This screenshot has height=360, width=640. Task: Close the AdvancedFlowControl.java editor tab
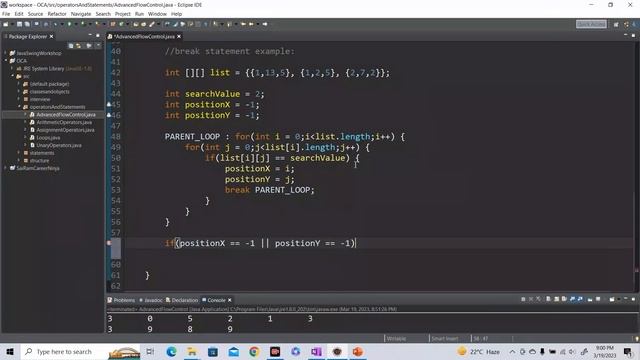point(179,36)
